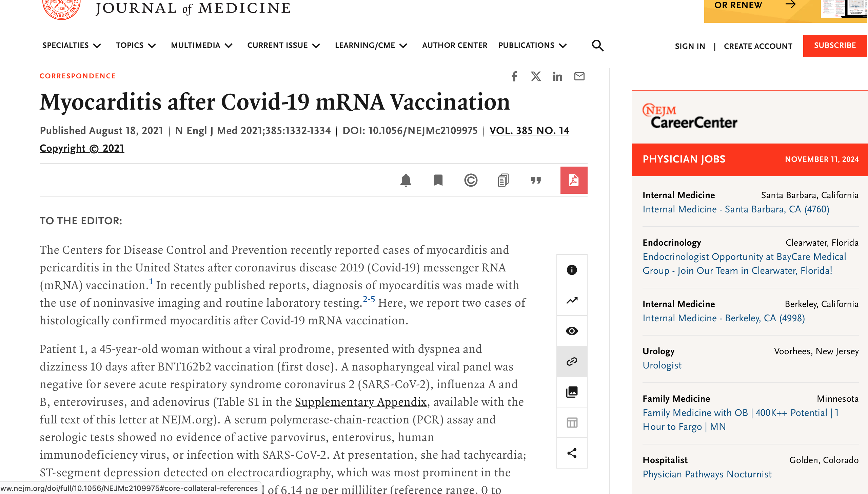
Task: Open the Current Issue menu
Action: click(283, 45)
